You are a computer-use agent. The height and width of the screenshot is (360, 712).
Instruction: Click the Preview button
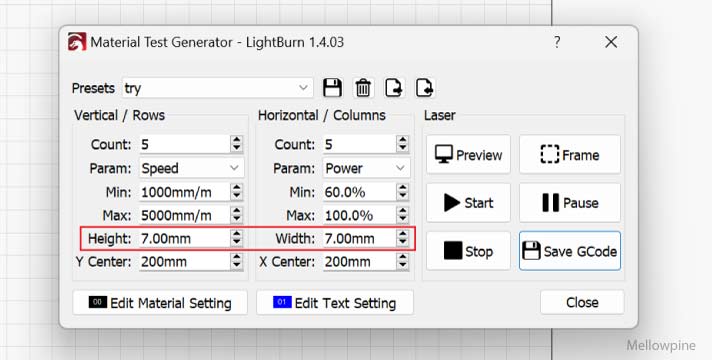(x=468, y=155)
